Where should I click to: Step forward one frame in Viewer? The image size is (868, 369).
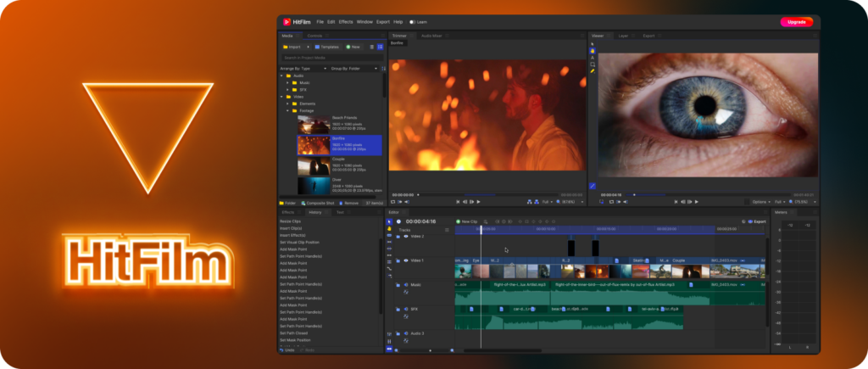690,202
